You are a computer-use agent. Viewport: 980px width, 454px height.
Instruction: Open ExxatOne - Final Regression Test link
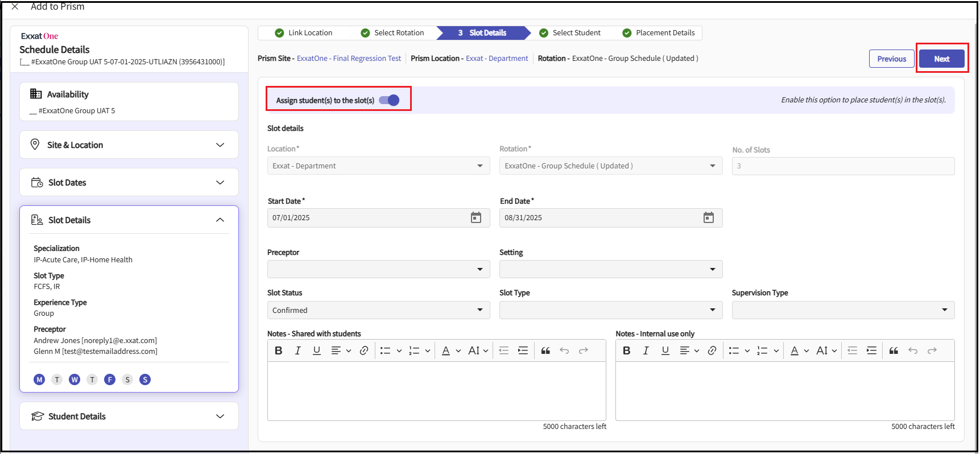(349, 59)
